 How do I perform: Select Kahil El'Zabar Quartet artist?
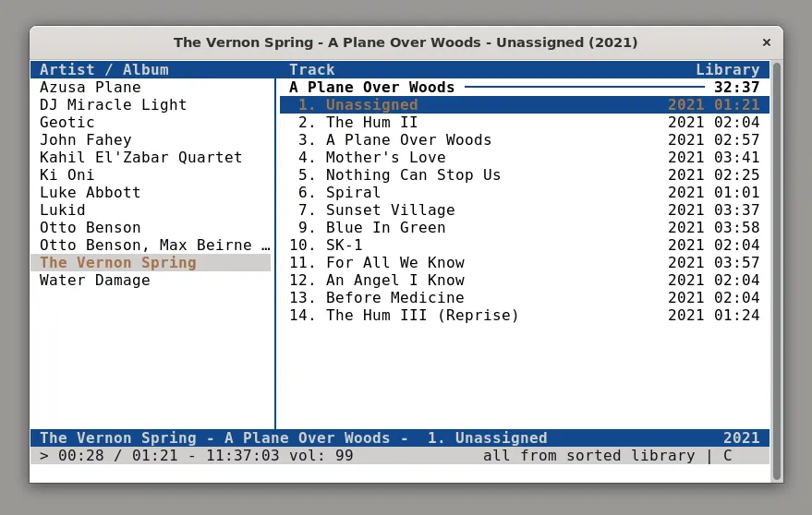[140, 158]
